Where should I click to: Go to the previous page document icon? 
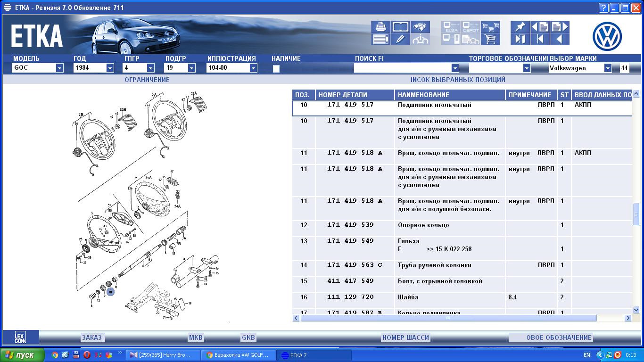[x=540, y=27]
